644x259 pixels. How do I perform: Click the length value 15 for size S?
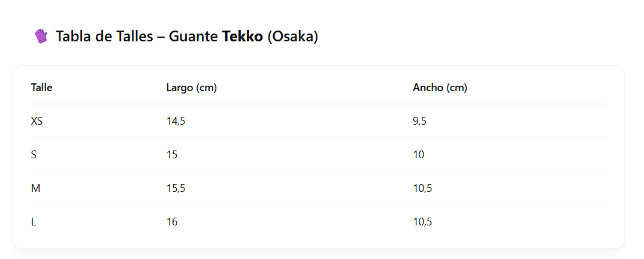172,155
